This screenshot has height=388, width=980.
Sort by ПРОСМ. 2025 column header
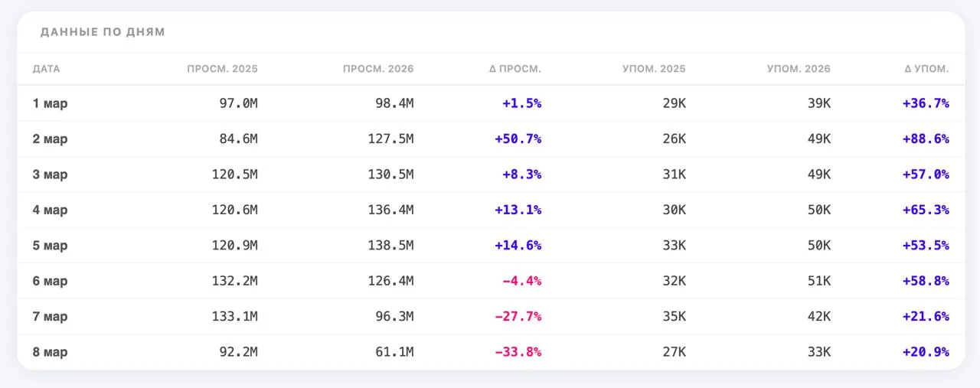click(223, 69)
